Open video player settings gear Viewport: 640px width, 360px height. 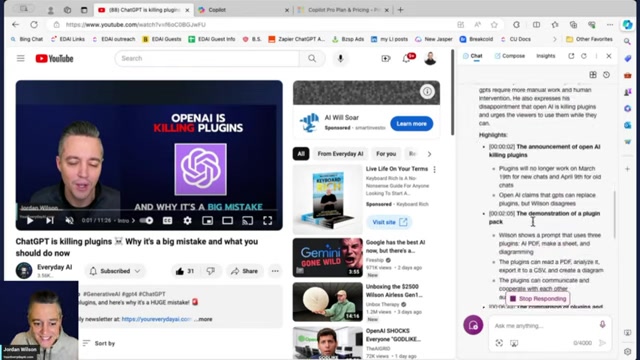coord(187,220)
